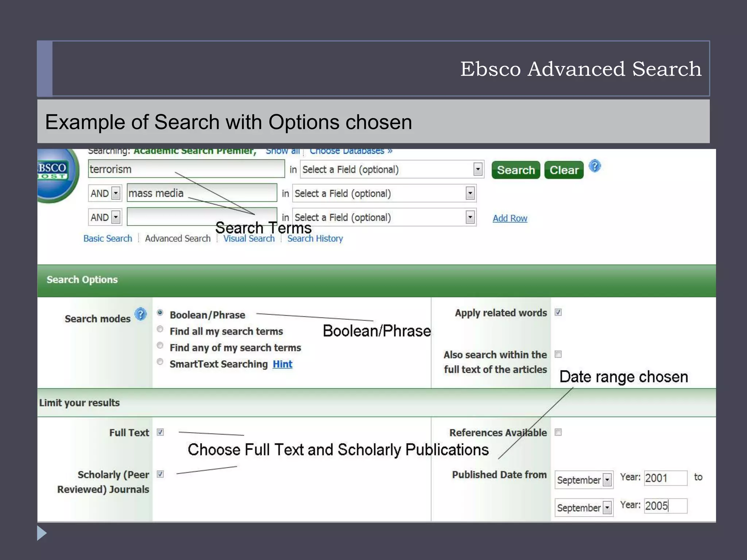Toggle the Full Text limiter checkbox

[160, 432]
